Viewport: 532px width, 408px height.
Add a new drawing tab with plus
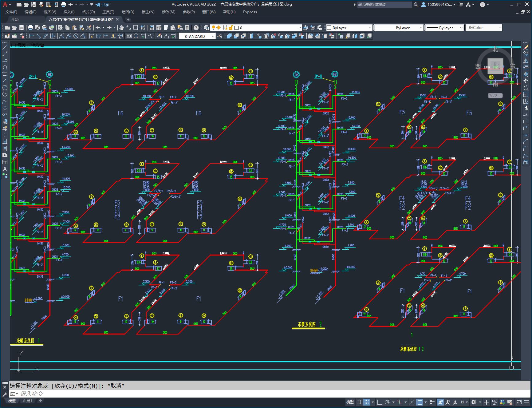coord(128,19)
